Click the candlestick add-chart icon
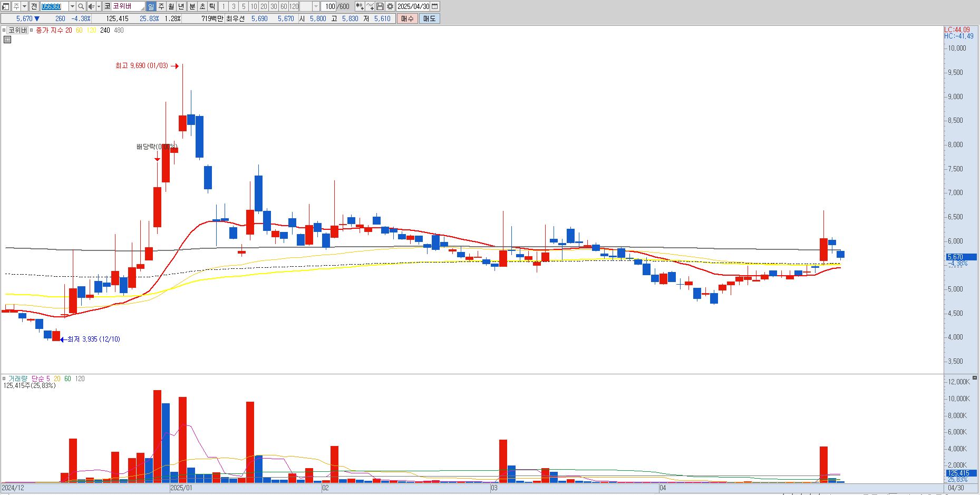 click(x=360, y=6)
